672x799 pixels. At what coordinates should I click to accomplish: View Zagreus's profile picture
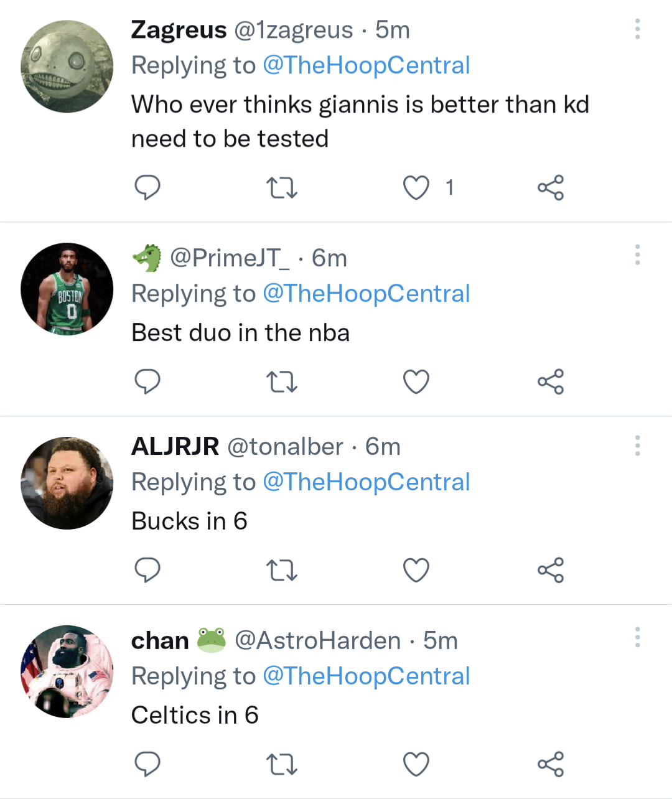[67, 67]
